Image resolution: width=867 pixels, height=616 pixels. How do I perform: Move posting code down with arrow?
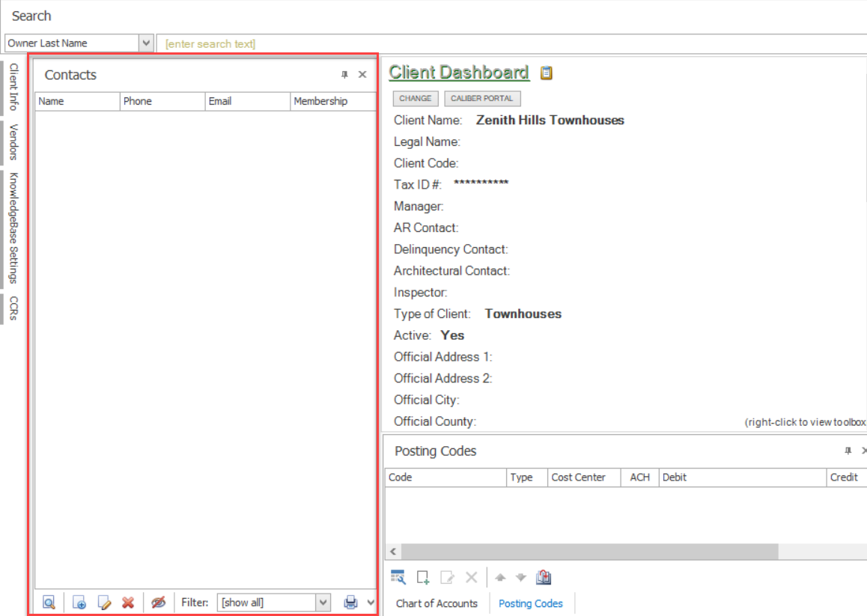click(x=521, y=577)
